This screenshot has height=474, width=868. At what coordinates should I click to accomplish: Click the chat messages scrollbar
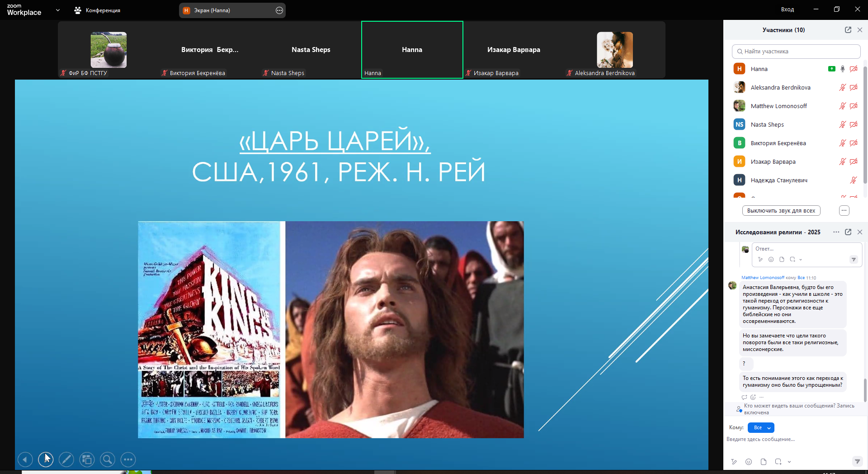click(x=865, y=390)
